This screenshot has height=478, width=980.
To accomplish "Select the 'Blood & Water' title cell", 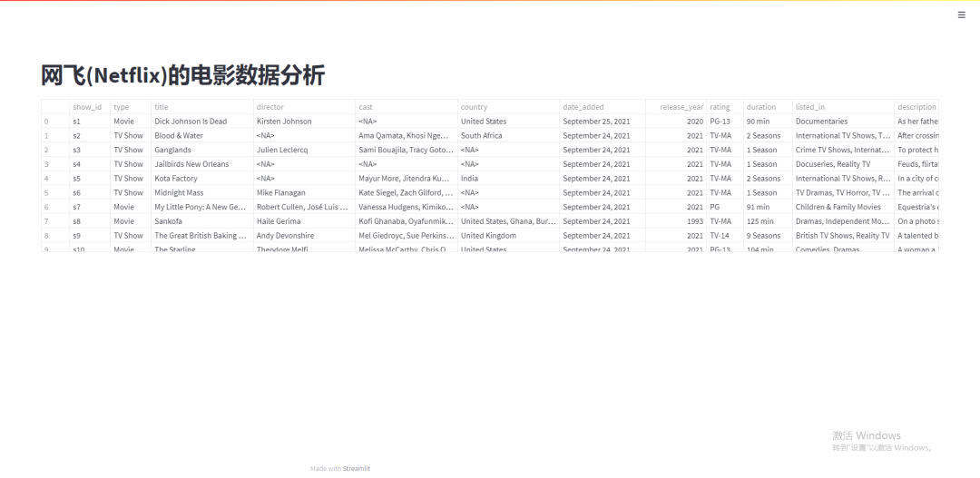I will (x=202, y=135).
